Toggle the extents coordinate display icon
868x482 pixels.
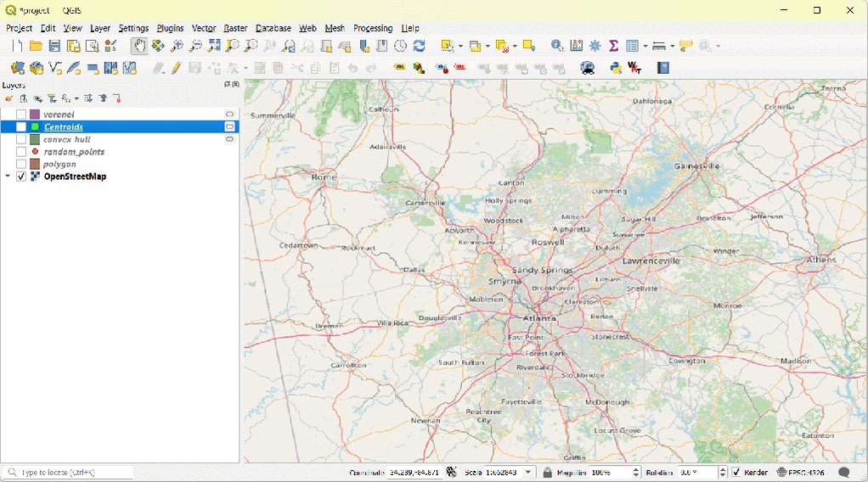point(452,472)
